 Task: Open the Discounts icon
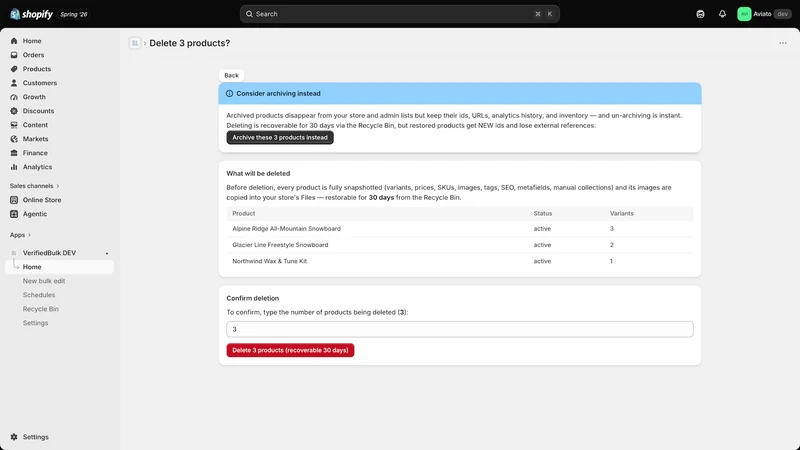click(14, 111)
